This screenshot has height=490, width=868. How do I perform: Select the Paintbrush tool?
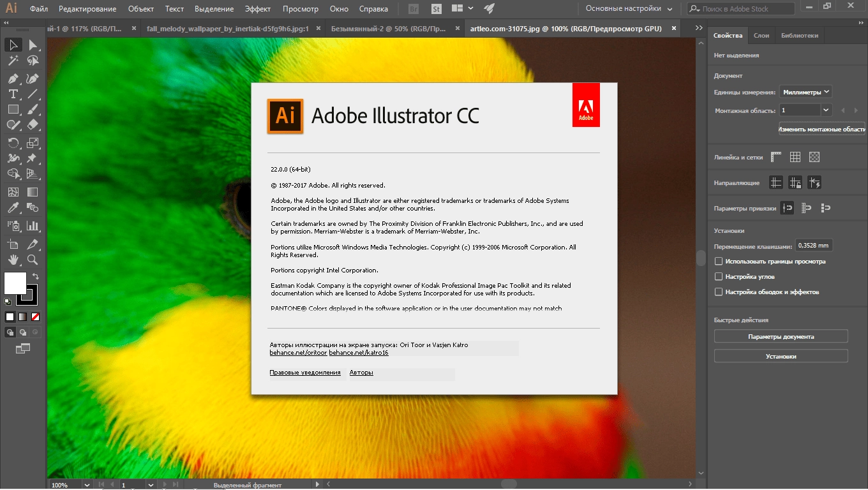pyautogui.click(x=33, y=109)
